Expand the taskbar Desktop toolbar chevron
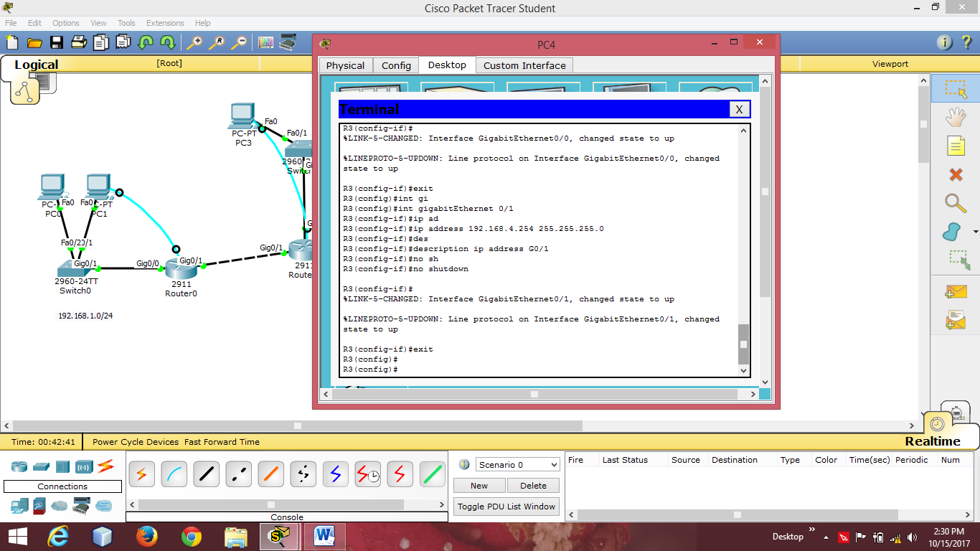 tap(812, 530)
